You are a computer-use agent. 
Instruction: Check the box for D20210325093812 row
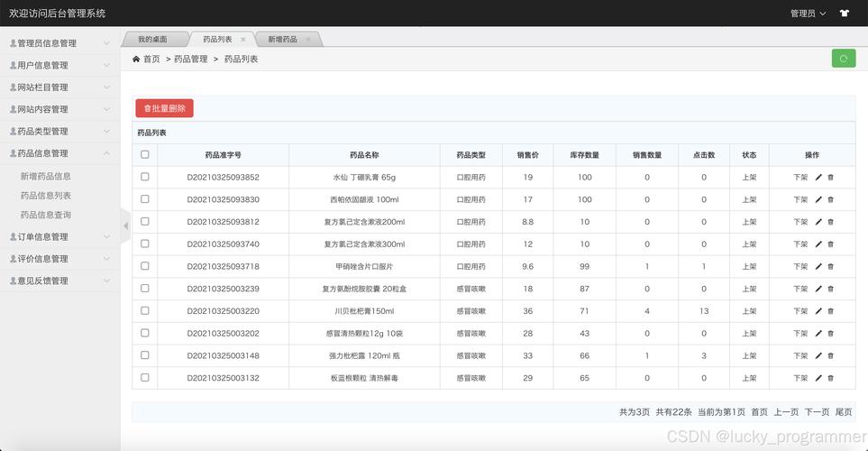(x=145, y=221)
